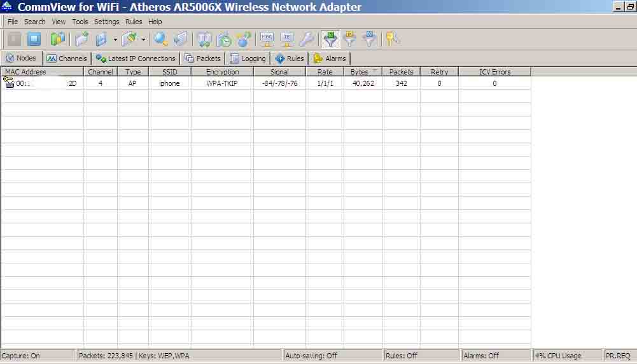The width and height of the screenshot is (637, 364).
Task: Sort by Signal column header
Action: 279,72
